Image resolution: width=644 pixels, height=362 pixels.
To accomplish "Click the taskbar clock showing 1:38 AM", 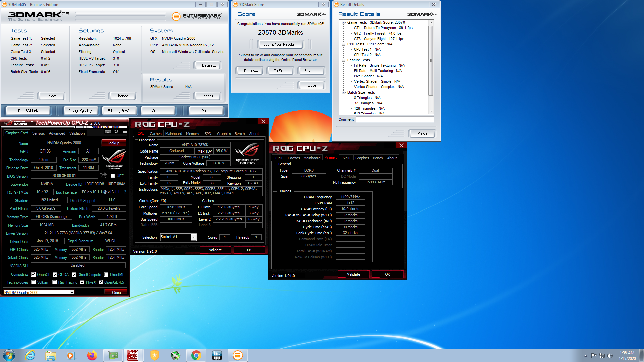I will coord(627,355).
